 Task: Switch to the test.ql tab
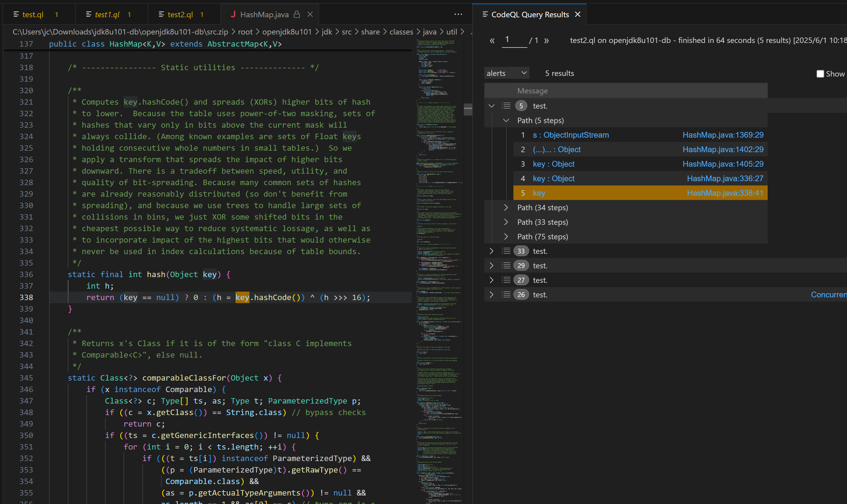tap(33, 15)
